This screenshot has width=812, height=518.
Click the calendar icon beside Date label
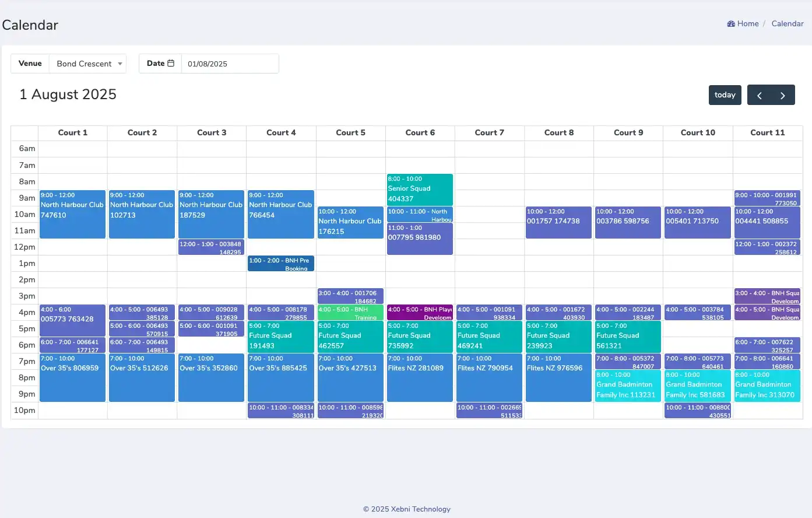pyautogui.click(x=171, y=64)
